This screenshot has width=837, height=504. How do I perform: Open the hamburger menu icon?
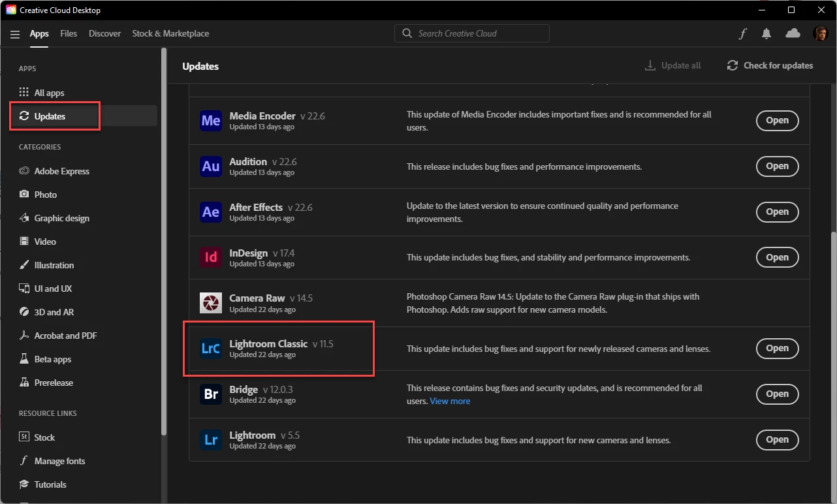coord(15,34)
